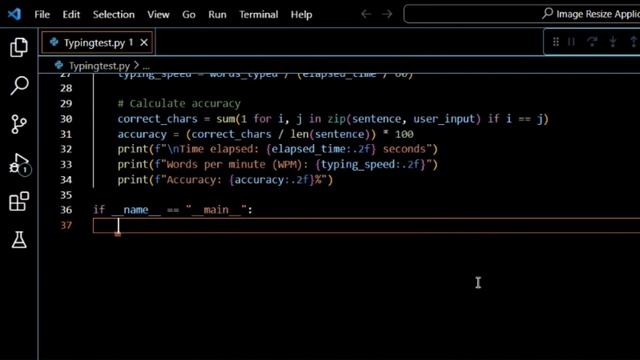Open the Edit menu
Image resolution: width=640 pixels, height=360 pixels.
pyautogui.click(x=71, y=15)
